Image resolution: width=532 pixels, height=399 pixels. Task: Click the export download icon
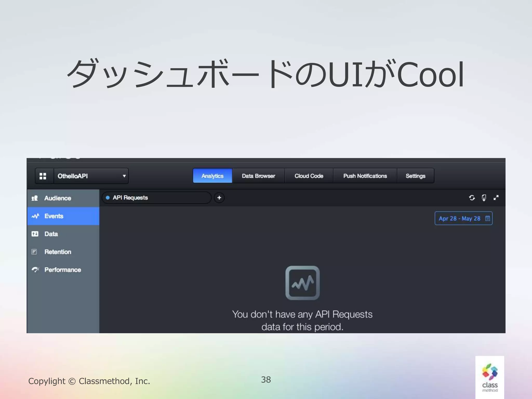click(x=484, y=198)
